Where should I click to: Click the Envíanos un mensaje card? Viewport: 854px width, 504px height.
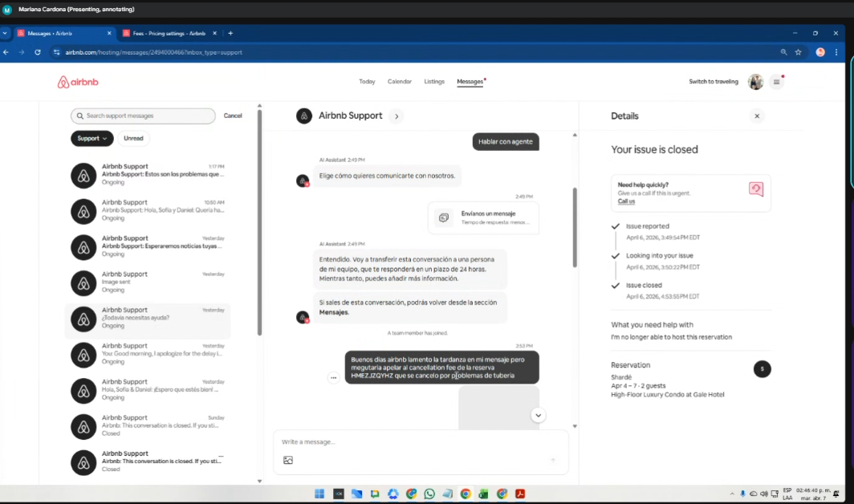(484, 217)
